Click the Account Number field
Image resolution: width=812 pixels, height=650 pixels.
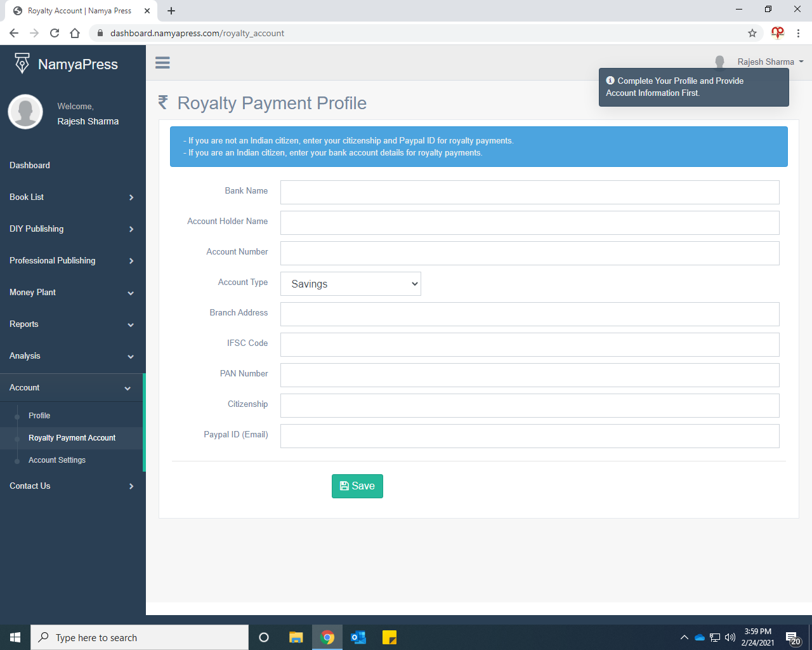pos(530,253)
